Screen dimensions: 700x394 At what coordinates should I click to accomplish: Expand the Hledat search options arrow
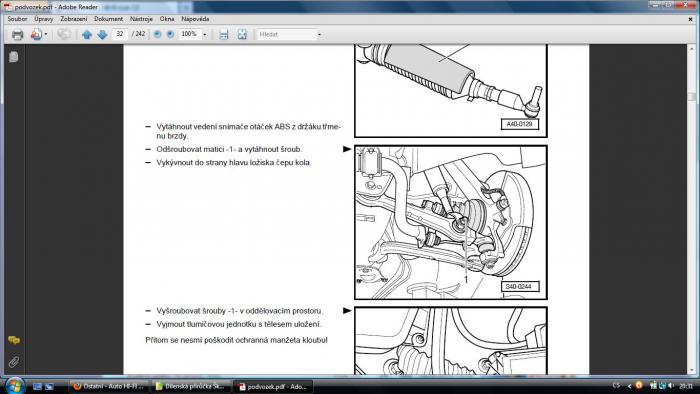[x=319, y=34]
